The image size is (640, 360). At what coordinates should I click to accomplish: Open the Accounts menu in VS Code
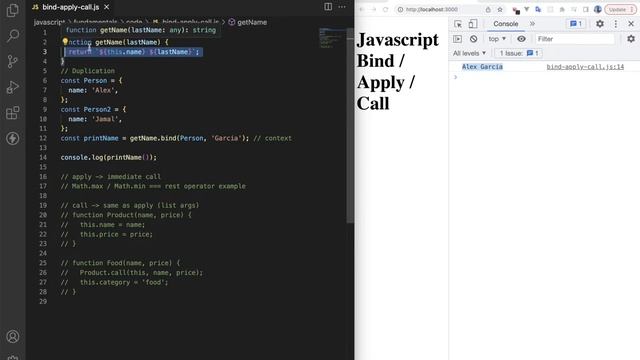coord(13,336)
